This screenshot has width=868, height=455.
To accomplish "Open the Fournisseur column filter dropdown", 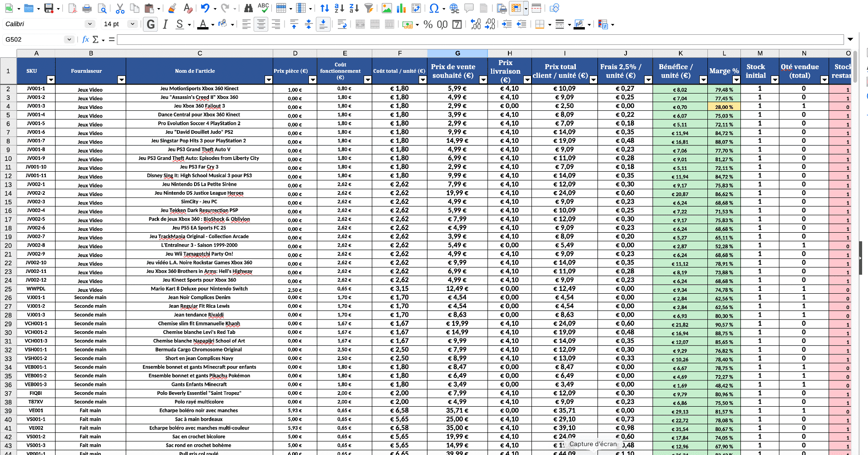I will (121, 80).
